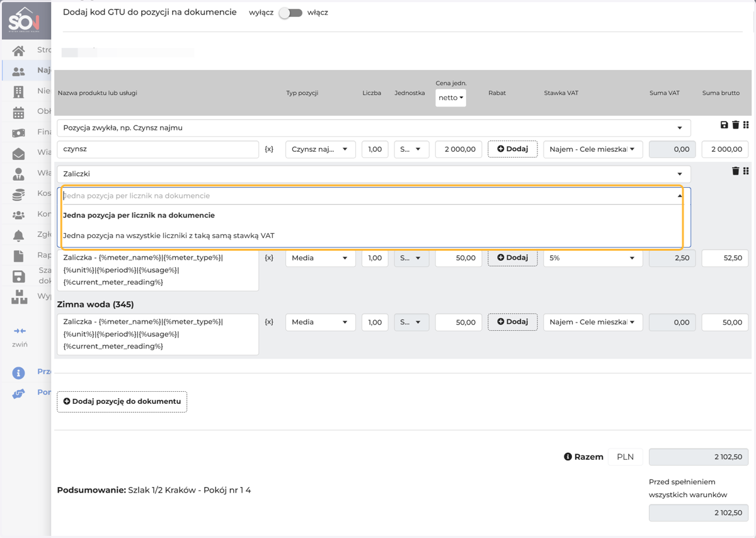The width and height of the screenshot is (756, 538).
Task: Open the stacked boxes sidebar icon
Action: coord(19,297)
